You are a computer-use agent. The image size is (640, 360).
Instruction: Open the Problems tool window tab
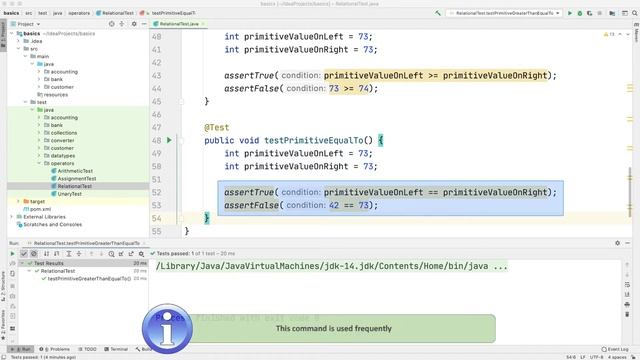click(x=55, y=349)
